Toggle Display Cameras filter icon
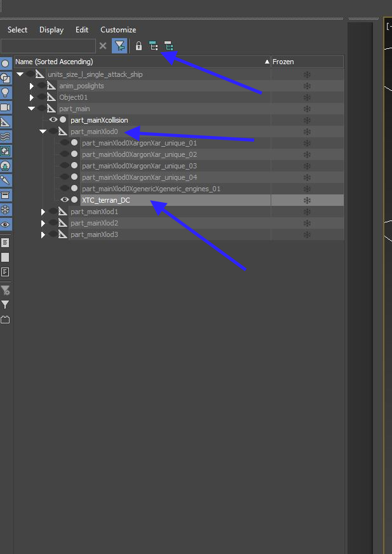This screenshot has height=554, width=392. 6,107
